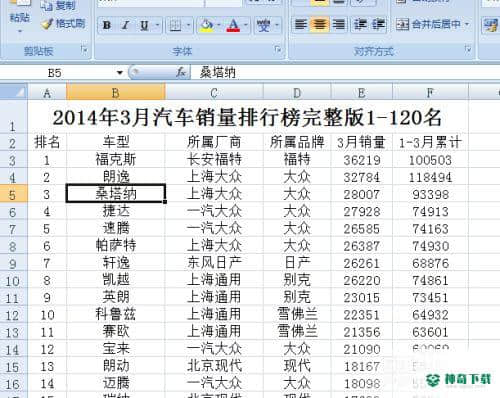Apply yellow fill color bucket
The height and width of the screenshot is (398, 500).
click(207, 25)
